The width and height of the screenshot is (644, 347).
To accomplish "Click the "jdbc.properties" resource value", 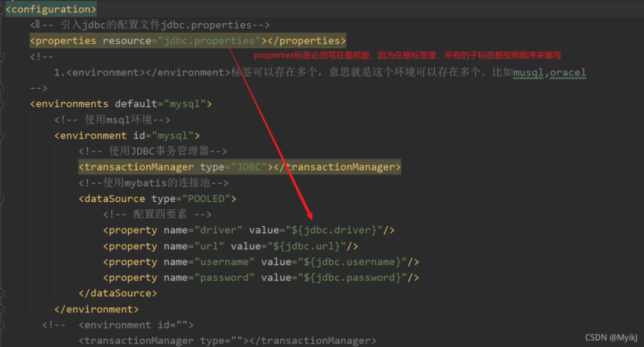I will coord(209,41).
